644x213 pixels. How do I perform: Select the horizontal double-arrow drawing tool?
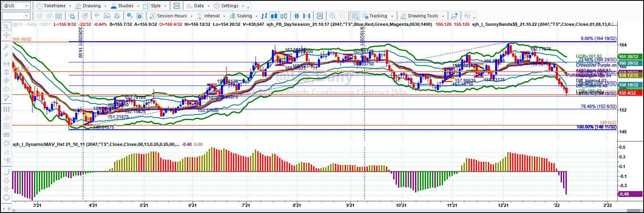tap(6, 63)
